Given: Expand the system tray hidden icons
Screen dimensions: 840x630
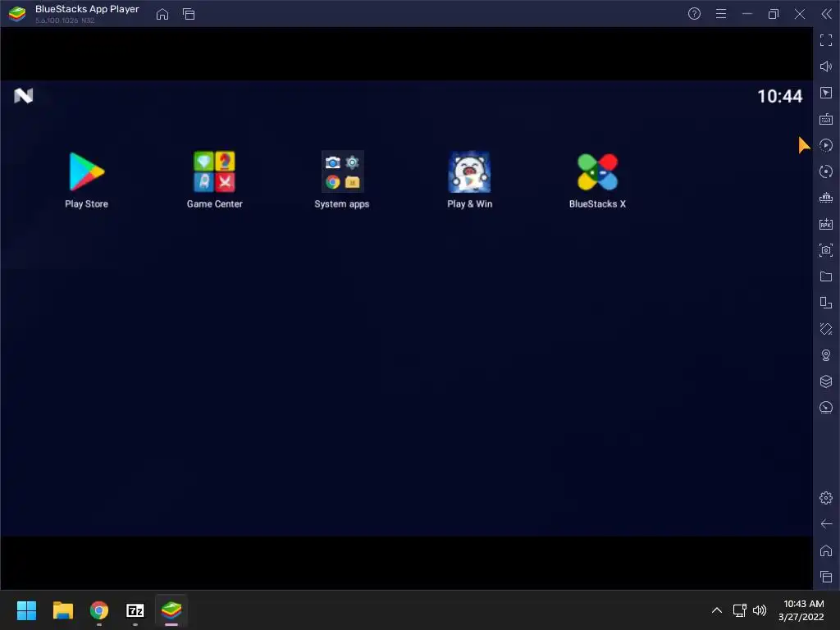Looking at the screenshot, I should (x=717, y=610).
